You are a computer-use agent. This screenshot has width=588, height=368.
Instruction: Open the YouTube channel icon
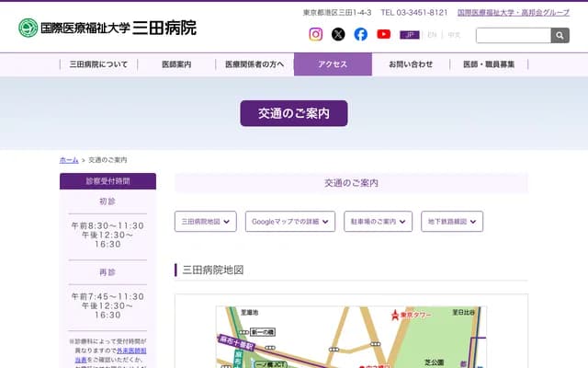click(x=383, y=34)
